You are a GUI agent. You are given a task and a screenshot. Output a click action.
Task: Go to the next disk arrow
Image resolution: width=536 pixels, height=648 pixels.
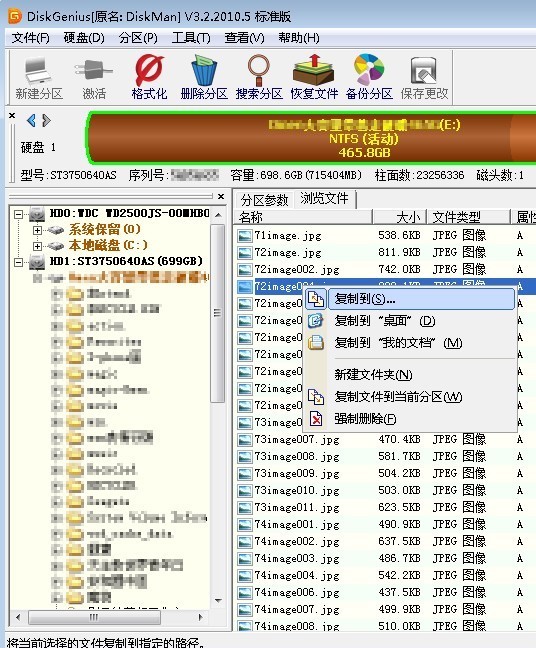(46, 120)
